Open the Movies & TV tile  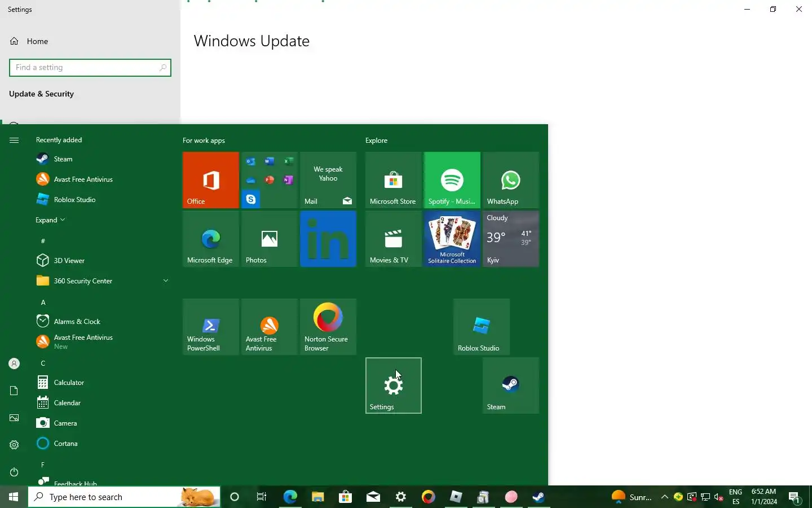pos(394,239)
